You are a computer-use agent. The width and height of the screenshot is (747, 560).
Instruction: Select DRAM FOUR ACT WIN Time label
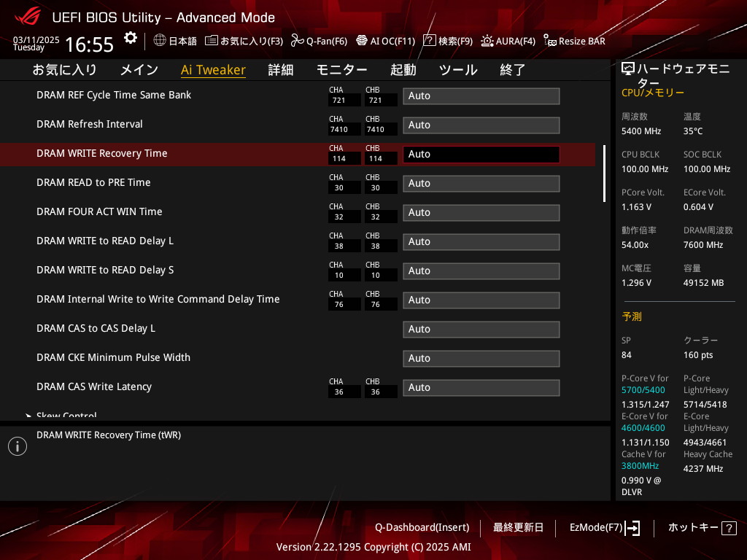click(x=99, y=211)
